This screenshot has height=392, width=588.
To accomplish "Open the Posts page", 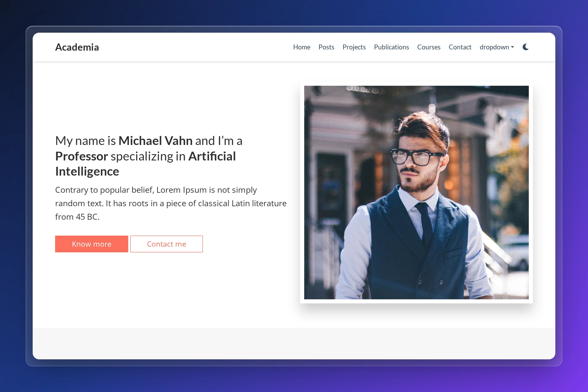I will coord(326,47).
